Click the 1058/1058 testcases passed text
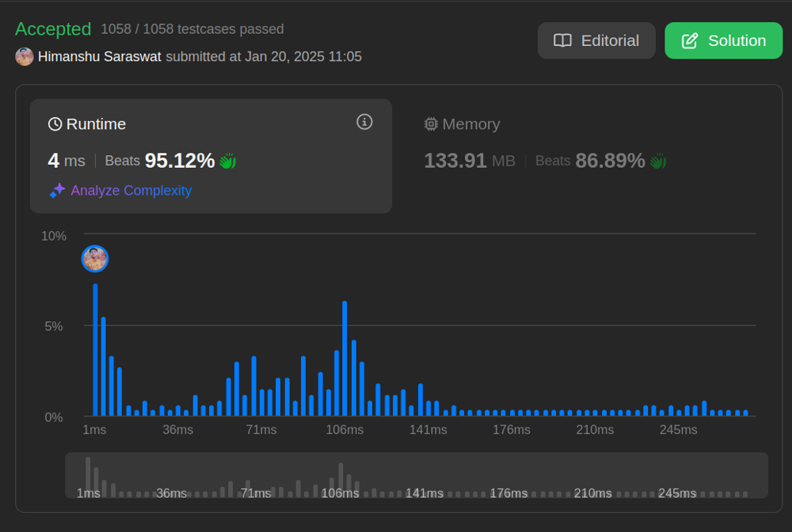792x532 pixels. pyautogui.click(x=192, y=29)
